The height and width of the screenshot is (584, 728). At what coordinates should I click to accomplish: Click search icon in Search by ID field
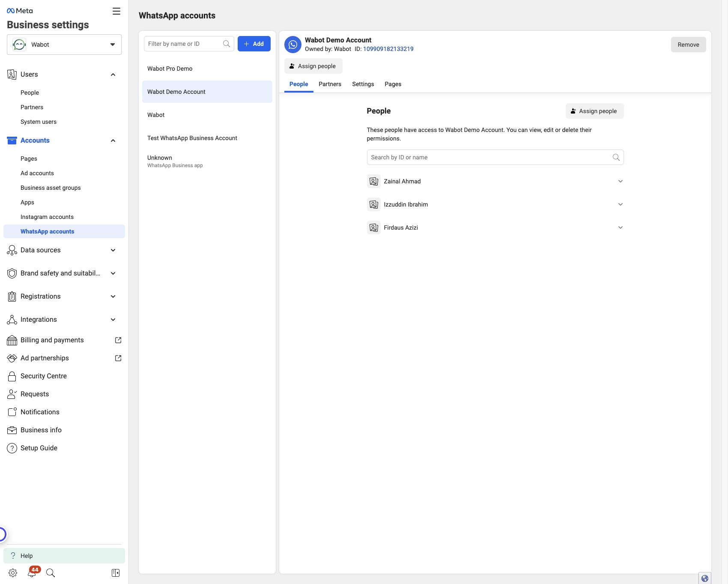(x=616, y=157)
